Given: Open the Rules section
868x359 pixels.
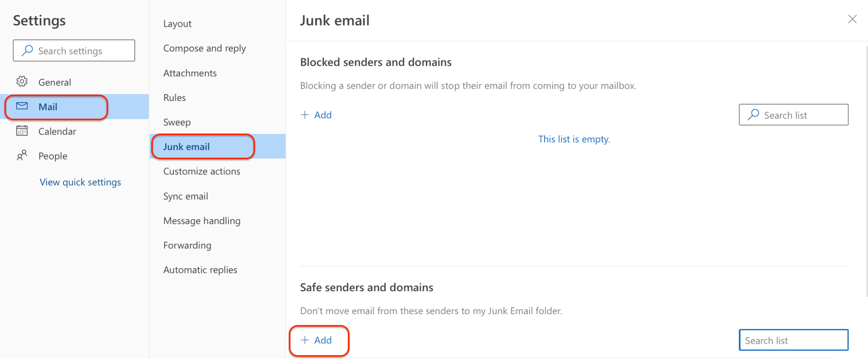Looking at the screenshot, I should (x=175, y=97).
